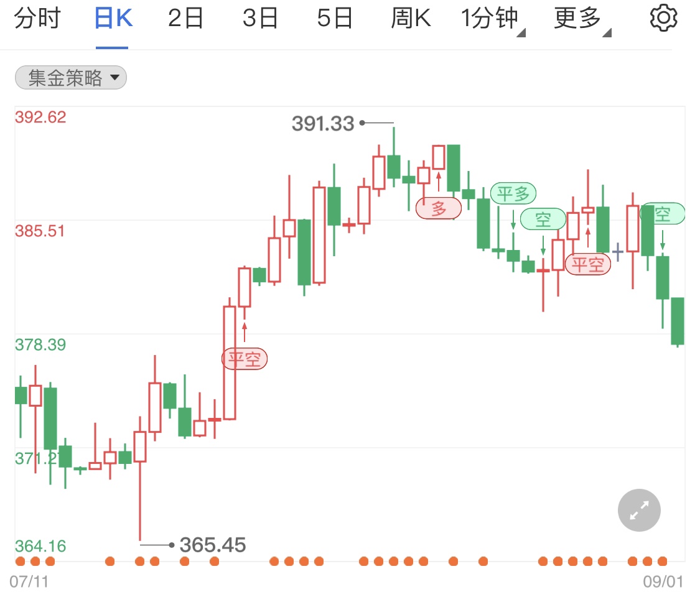This screenshot has height=597, width=700.
Task: Select the 日K tab
Action: (113, 18)
